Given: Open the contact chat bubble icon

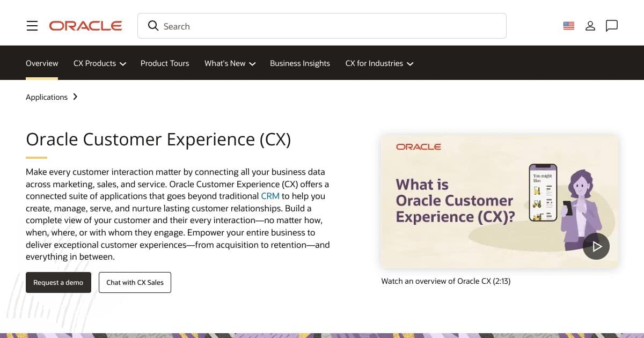Looking at the screenshot, I should (612, 25).
